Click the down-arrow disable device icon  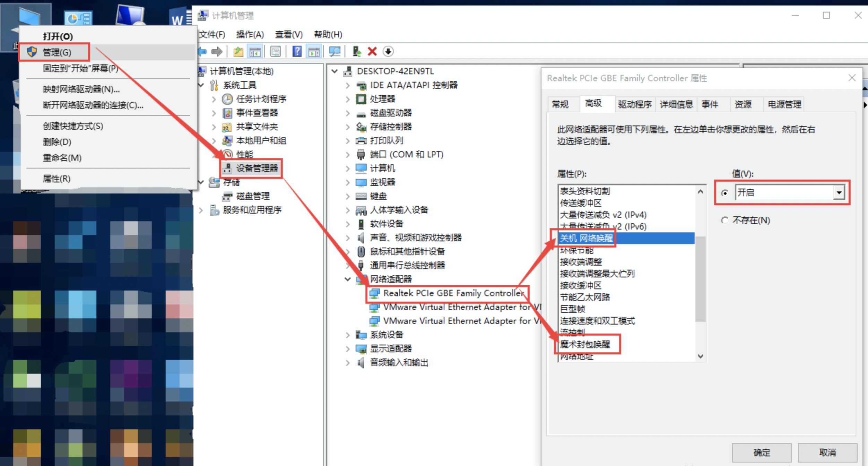[x=388, y=52]
